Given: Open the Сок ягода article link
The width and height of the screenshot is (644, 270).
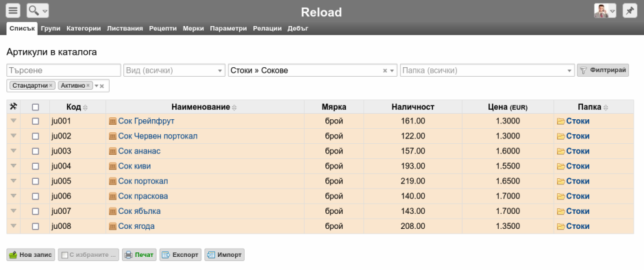Looking at the screenshot, I should pyautogui.click(x=136, y=226).
